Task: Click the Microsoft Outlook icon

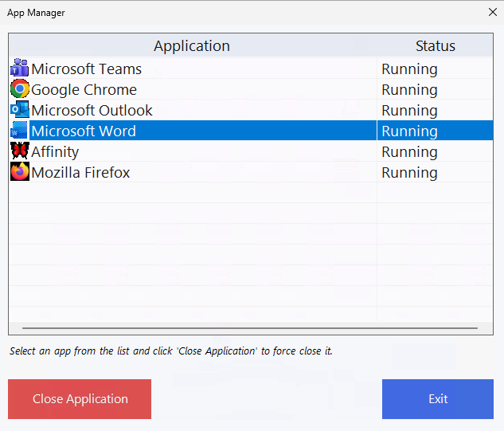Action: click(x=19, y=110)
